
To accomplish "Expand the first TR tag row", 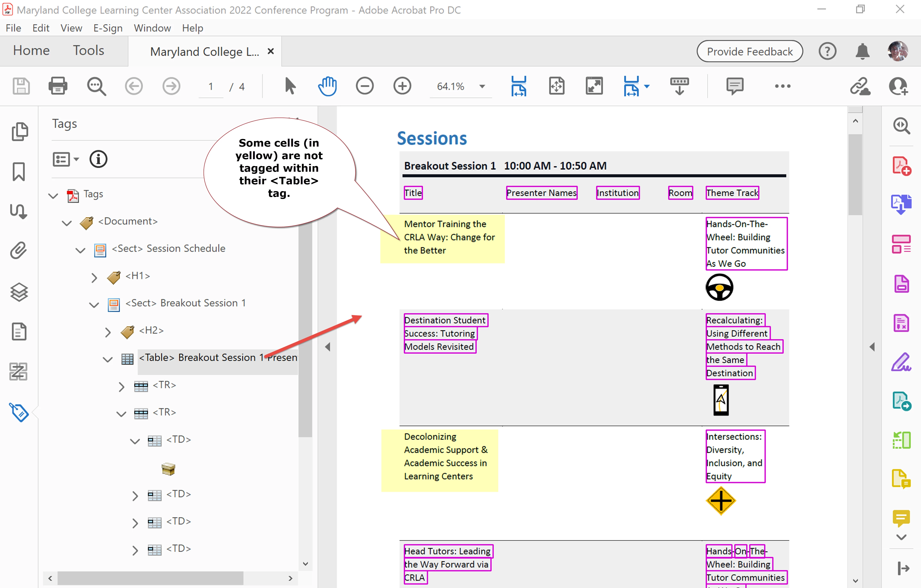I will click(x=121, y=386).
